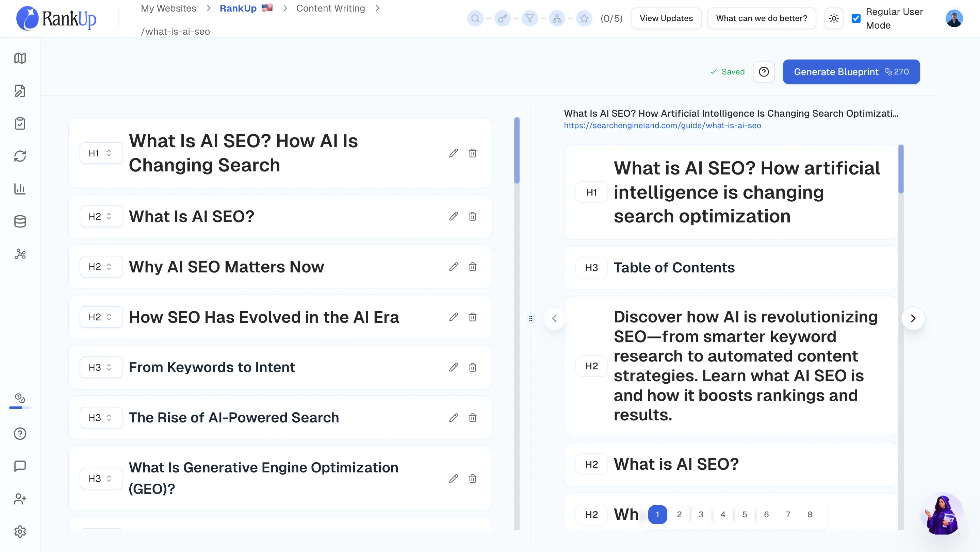Open the H1 heading level dropdown
Image resolution: width=980 pixels, height=552 pixels.
tap(101, 153)
